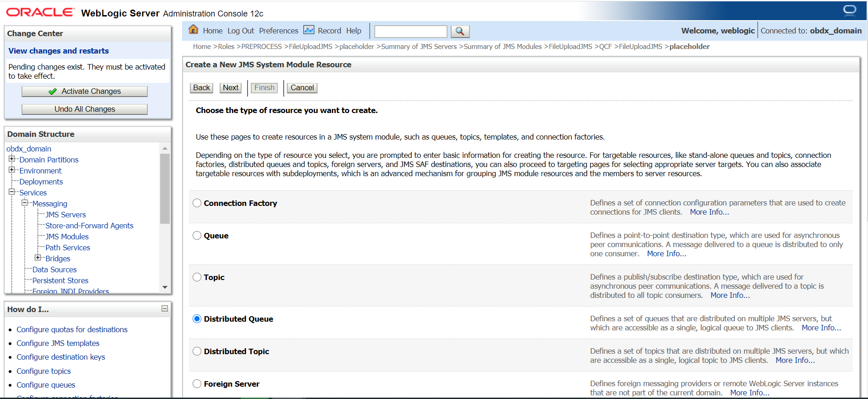This screenshot has height=399, width=868.
Task: Open Preferences from the toolbar
Action: (279, 31)
